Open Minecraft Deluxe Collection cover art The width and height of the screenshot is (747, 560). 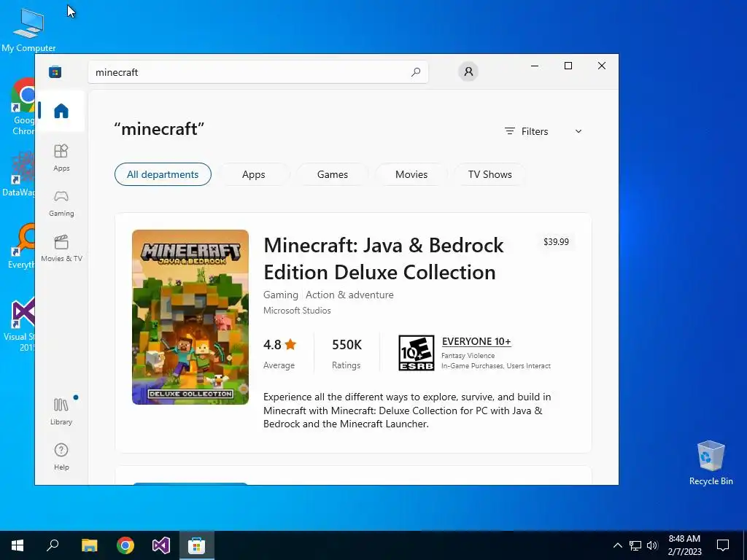point(190,317)
